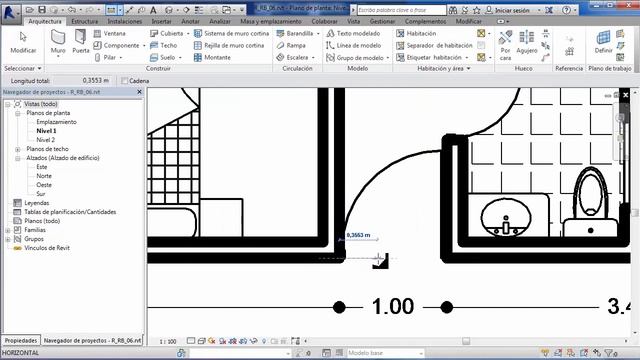
Task: Select the Pilar column tool
Action: (105, 58)
